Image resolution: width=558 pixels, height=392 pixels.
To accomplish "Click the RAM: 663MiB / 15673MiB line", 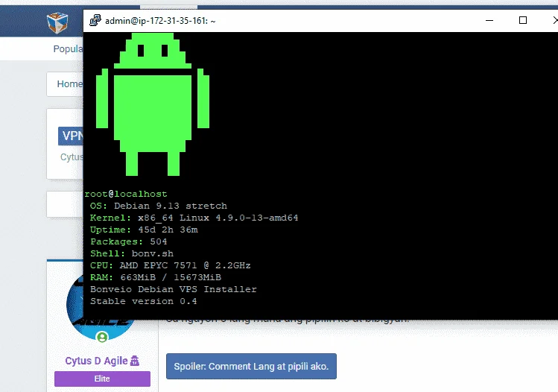I will tap(156, 277).
